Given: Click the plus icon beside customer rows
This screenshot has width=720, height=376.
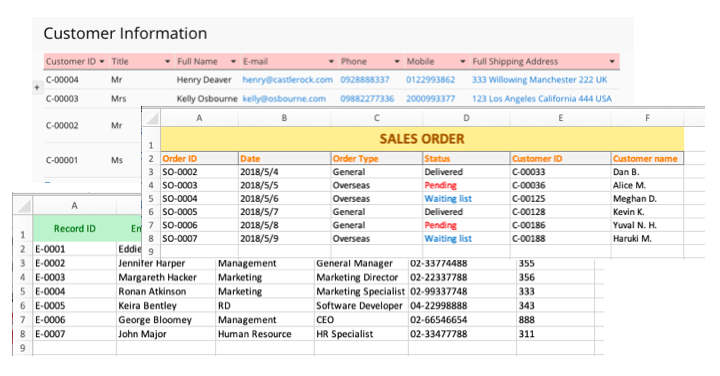Looking at the screenshot, I should [x=37, y=87].
